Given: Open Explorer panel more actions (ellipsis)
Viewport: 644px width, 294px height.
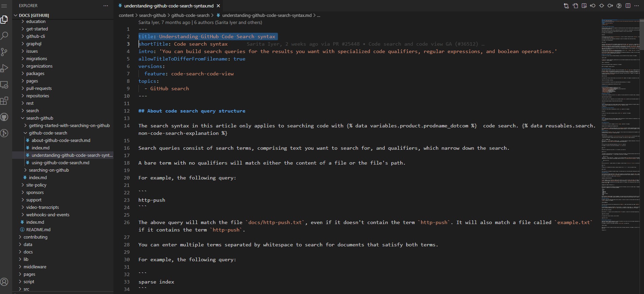Looking at the screenshot, I should tap(106, 6).
